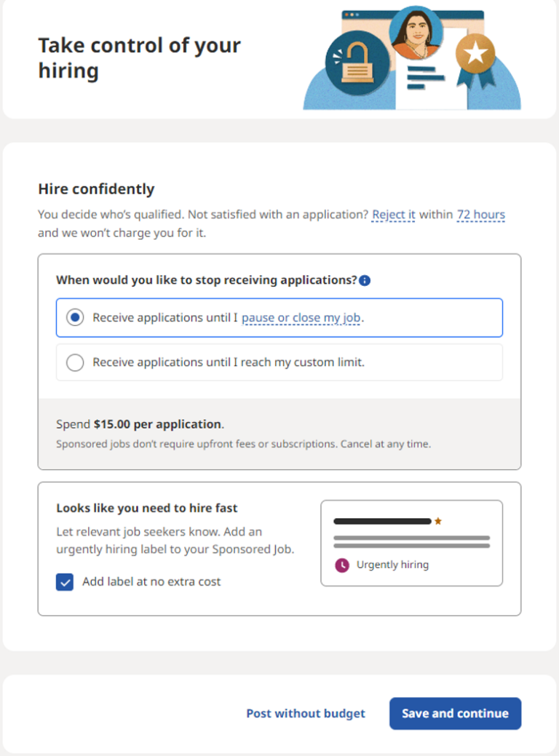Click the Looks like you need to hire fast heading

[x=147, y=508]
